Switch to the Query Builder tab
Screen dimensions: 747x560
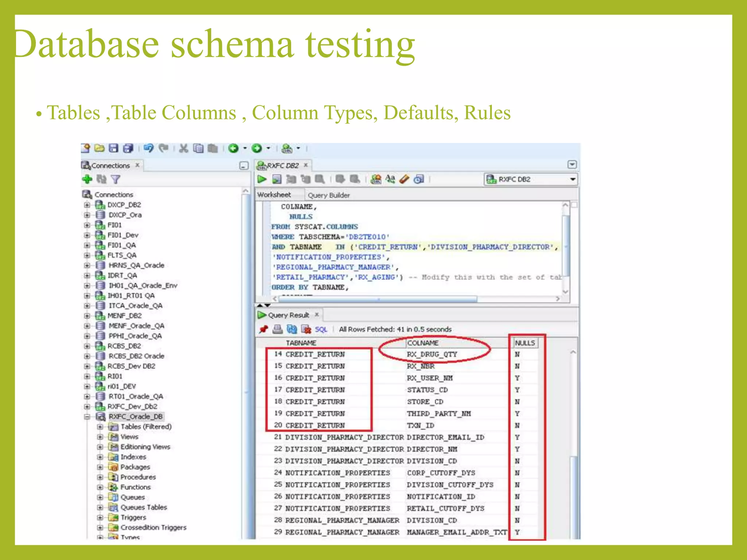point(329,195)
